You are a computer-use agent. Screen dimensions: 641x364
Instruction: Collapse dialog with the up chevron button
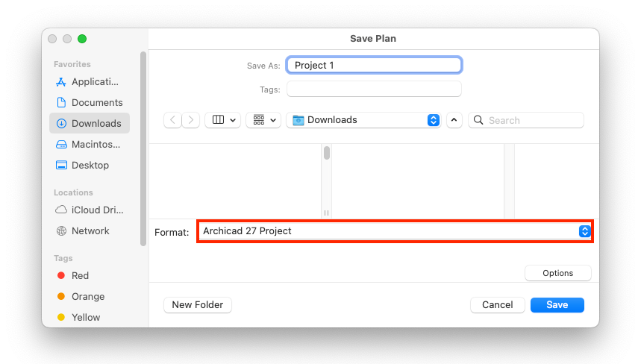pyautogui.click(x=454, y=120)
